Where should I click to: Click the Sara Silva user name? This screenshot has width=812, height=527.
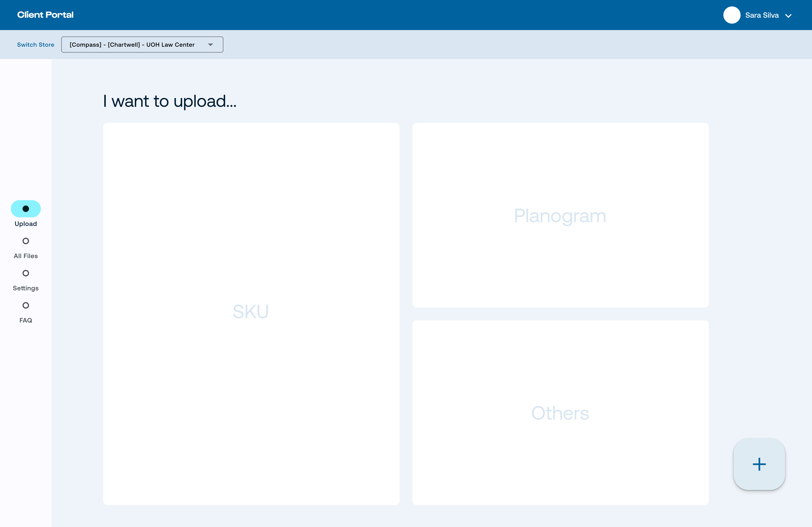762,15
